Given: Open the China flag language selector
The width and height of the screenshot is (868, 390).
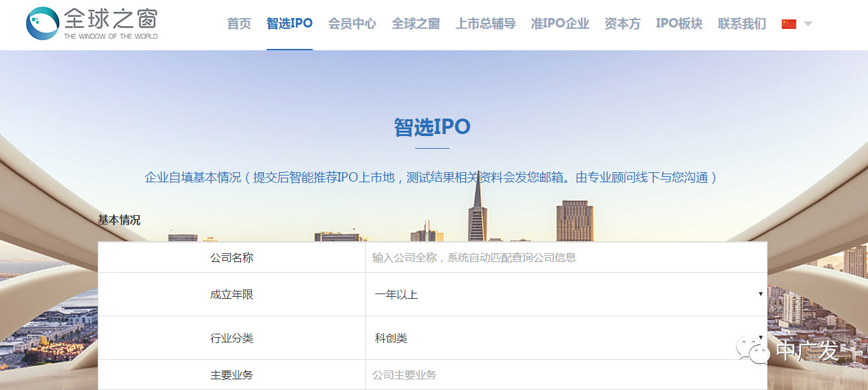Looking at the screenshot, I should pos(789,24).
